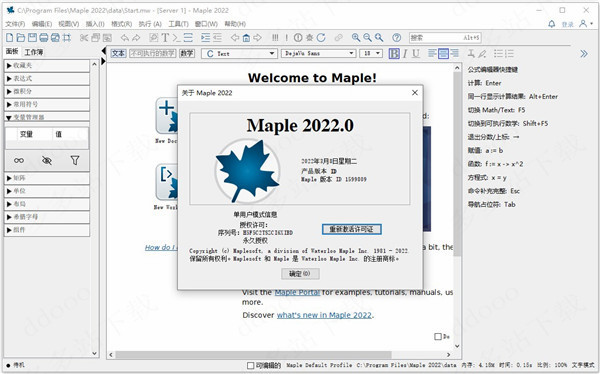This screenshot has height=374, width=600.
Task: Open the C Text style dropdown
Action: 239,54
